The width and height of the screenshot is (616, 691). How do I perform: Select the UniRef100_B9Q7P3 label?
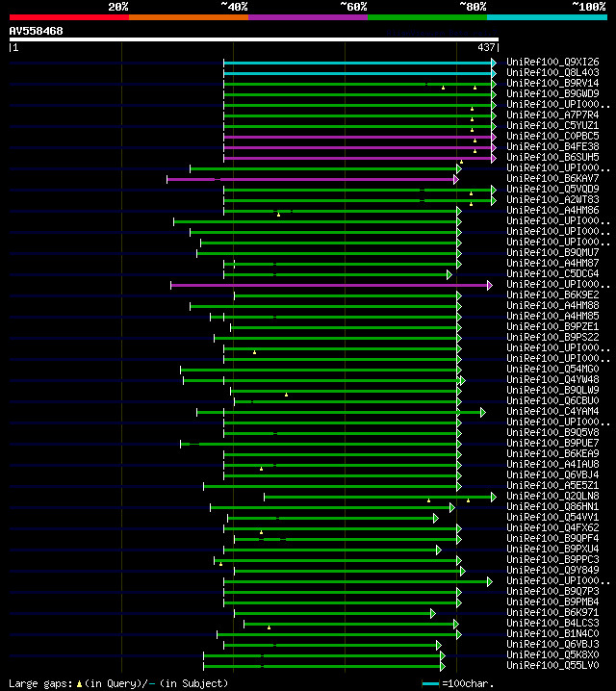click(552, 591)
